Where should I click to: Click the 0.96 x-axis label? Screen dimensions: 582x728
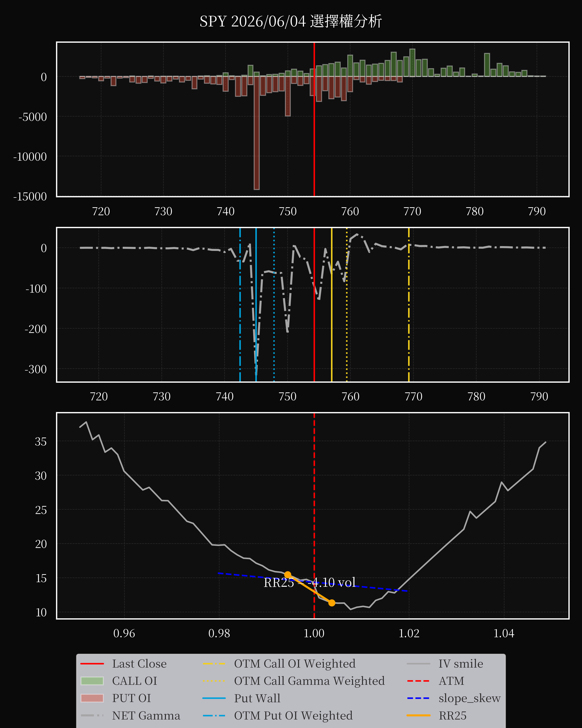pos(124,633)
